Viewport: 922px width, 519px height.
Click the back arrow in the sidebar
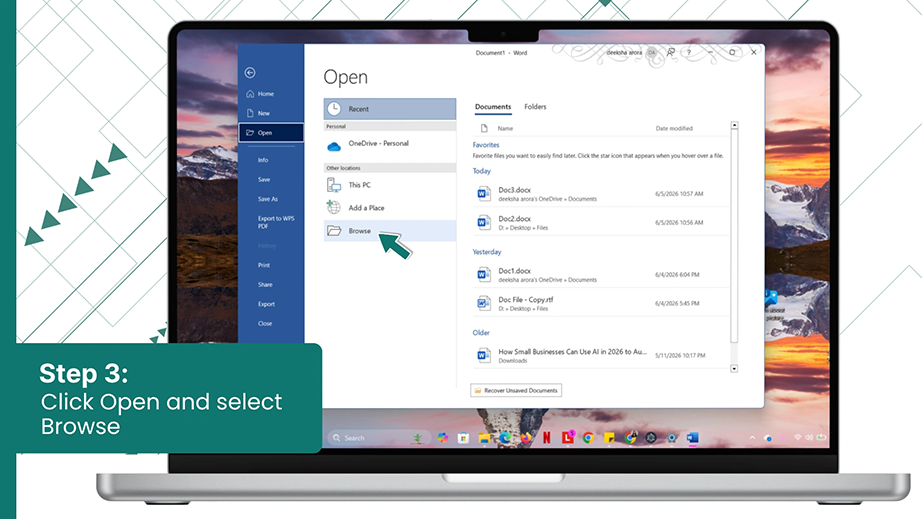(x=250, y=72)
